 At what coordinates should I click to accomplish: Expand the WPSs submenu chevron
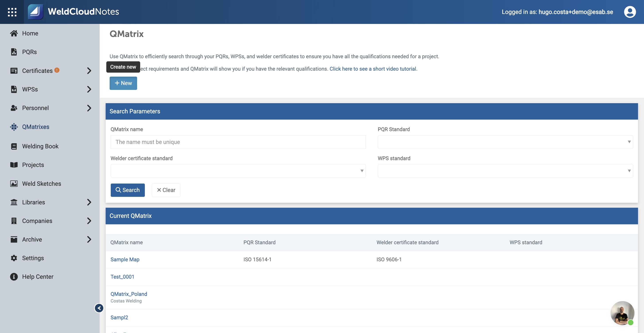89,89
